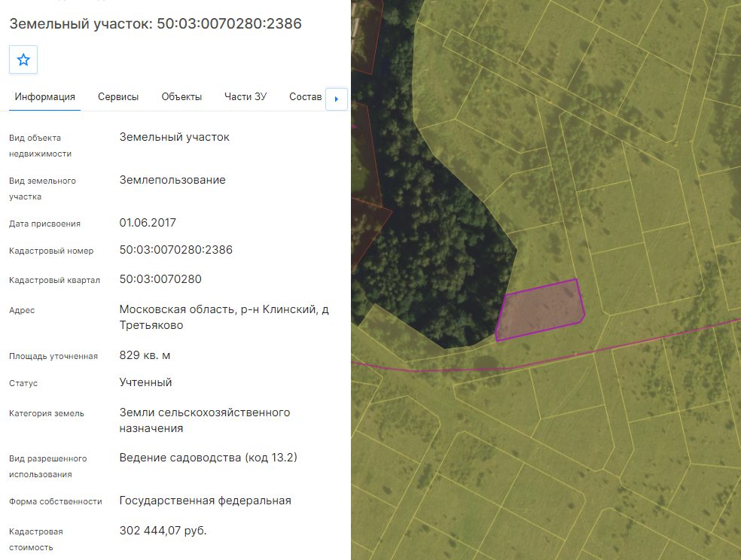Select ownership form Государственная федеральная
This screenshot has height=560, width=741.
pyautogui.click(x=205, y=501)
